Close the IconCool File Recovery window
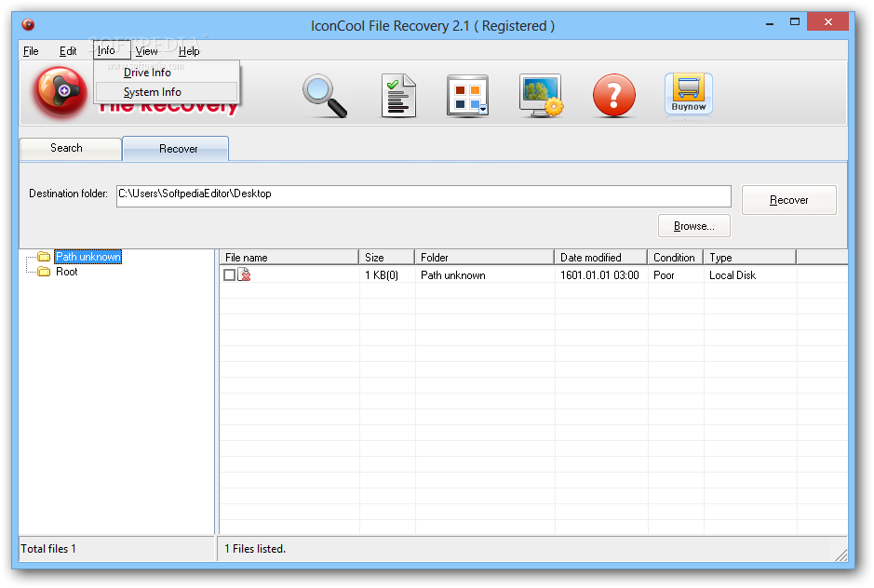Screen dimensions: 874x588 pyautogui.click(x=828, y=21)
